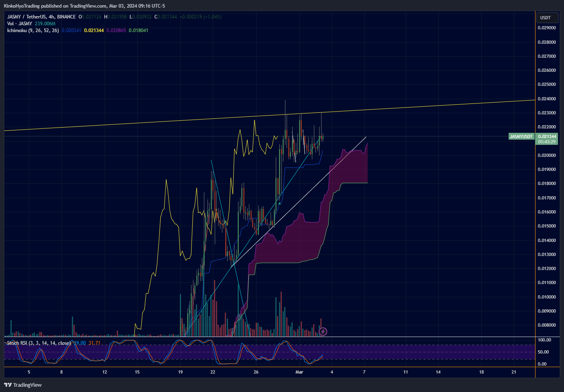The height and width of the screenshot is (392, 564).
Task: Click the 8 date label on time axis
Action: (x=61, y=372)
